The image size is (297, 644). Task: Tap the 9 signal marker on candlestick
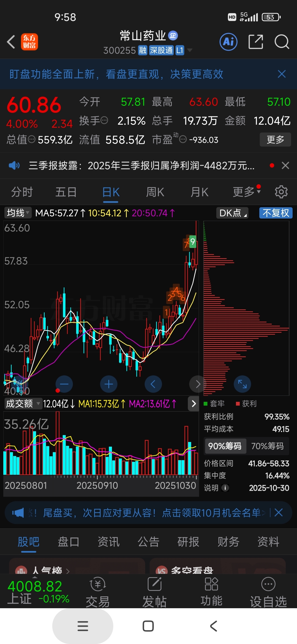pyautogui.click(x=193, y=242)
